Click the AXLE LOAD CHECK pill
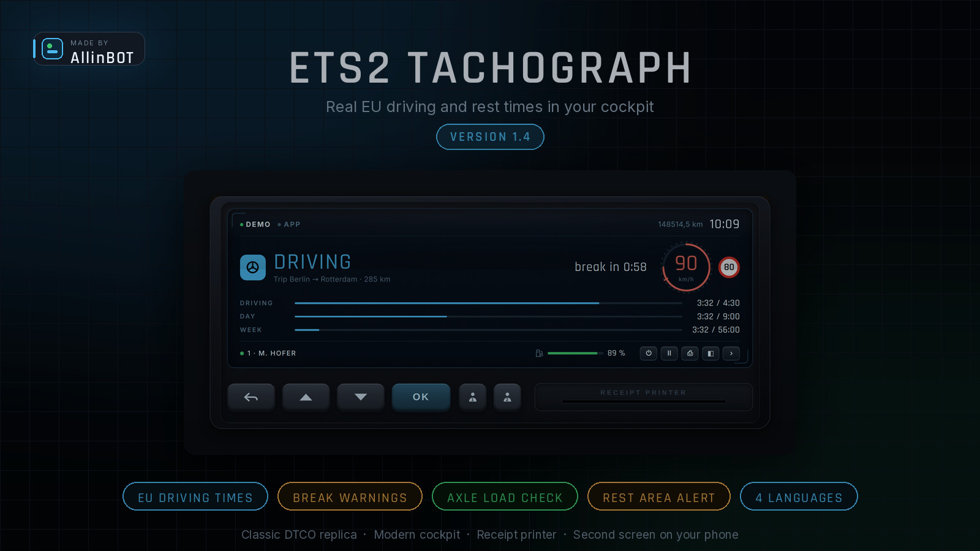Viewport: 980px width, 551px height. (505, 498)
